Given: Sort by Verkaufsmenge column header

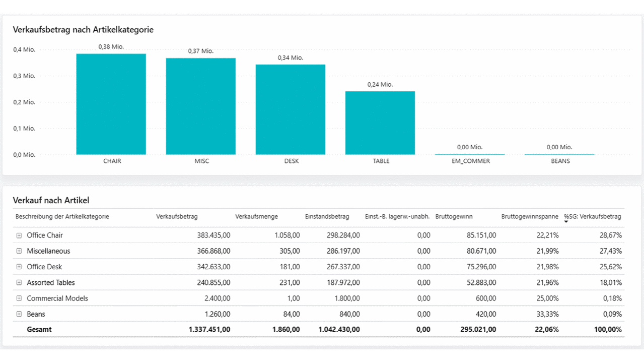Looking at the screenshot, I should [x=256, y=217].
